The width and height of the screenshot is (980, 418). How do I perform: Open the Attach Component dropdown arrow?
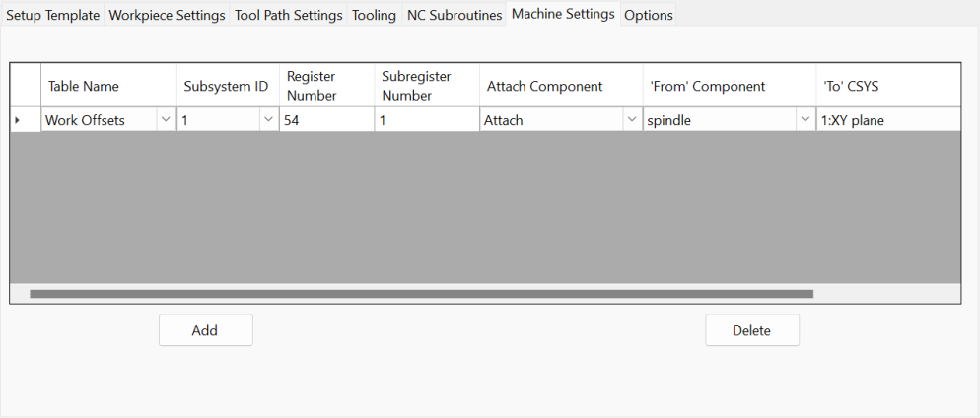633,120
